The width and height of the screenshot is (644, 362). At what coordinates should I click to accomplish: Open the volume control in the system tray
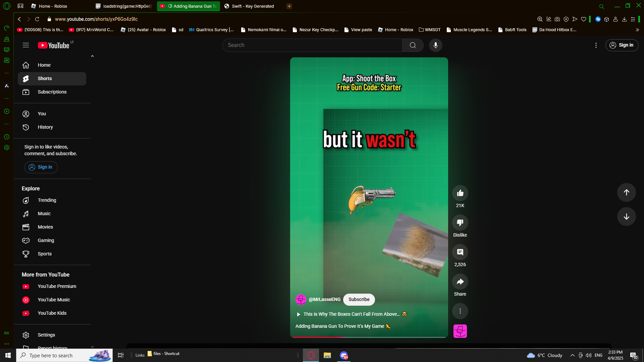point(589,355)
